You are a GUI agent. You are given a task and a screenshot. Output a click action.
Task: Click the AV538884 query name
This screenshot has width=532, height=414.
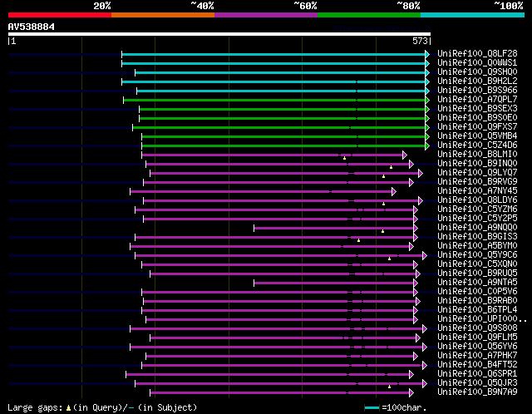(32, 27)
